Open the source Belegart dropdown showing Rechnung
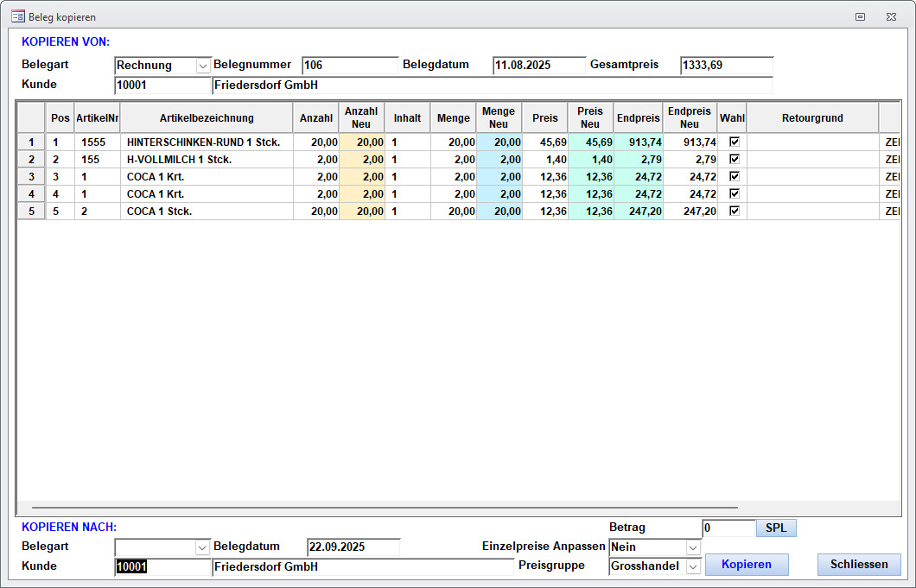The height and width of the screenshot is (588, 916). [x=203, y=66]
